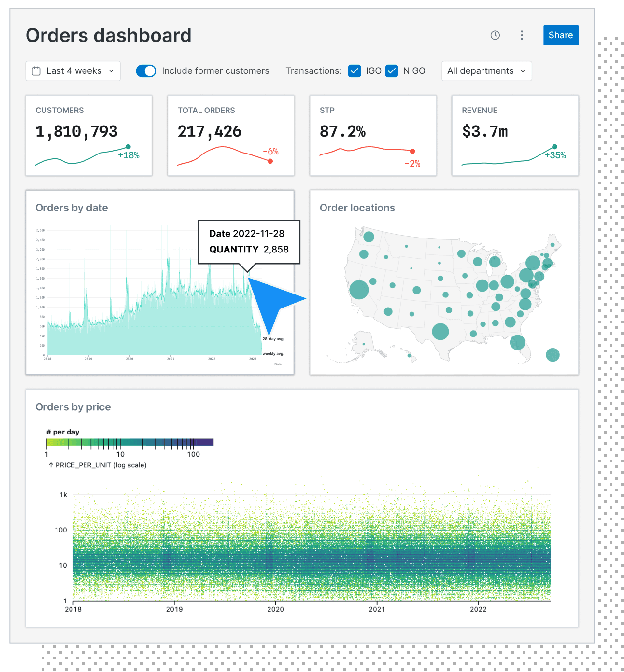Click the red endpoint dot on STP sparkline
This screenshot has height=672, width=624.
tap(412, 151)
